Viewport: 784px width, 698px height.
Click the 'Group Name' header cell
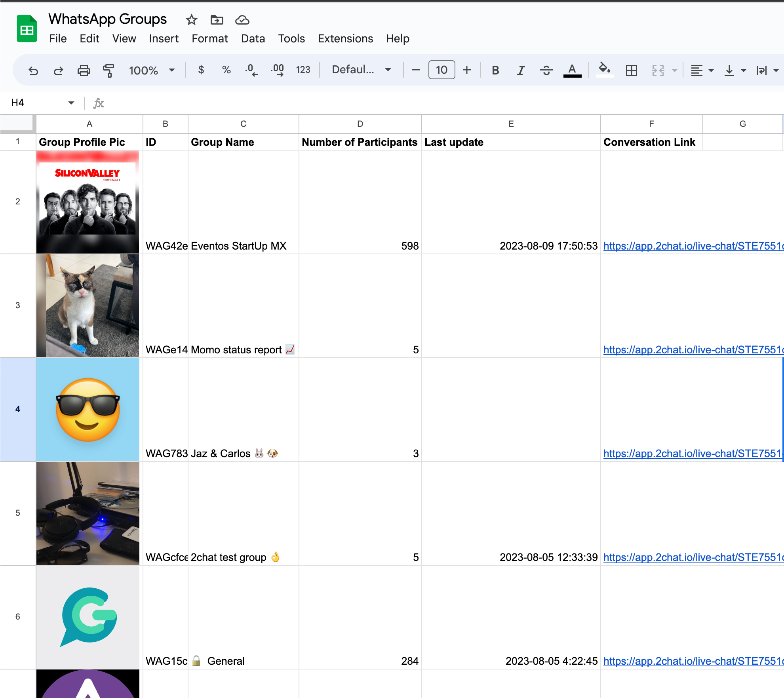coord(243,142)
